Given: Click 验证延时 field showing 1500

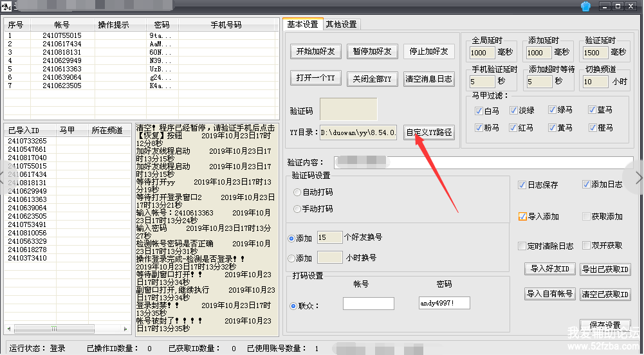Looking at the screenshot, I should [x=596, y=53].
